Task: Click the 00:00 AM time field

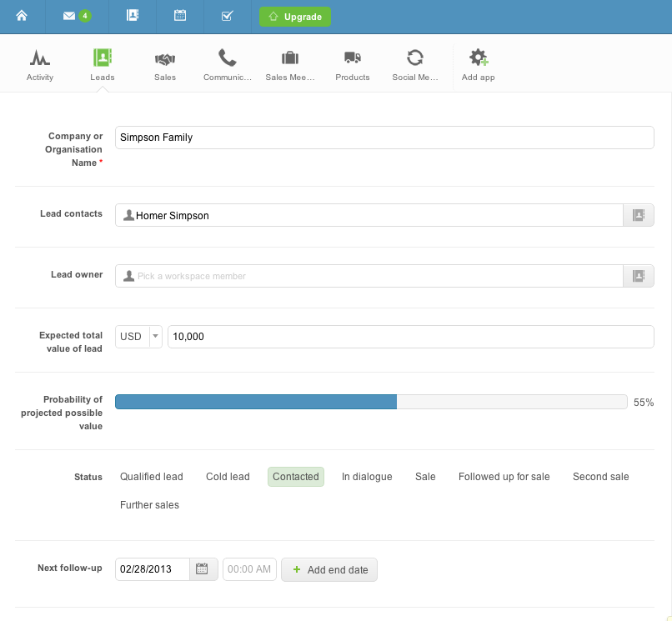Action: pyautogui.click(x=249, y=569)
